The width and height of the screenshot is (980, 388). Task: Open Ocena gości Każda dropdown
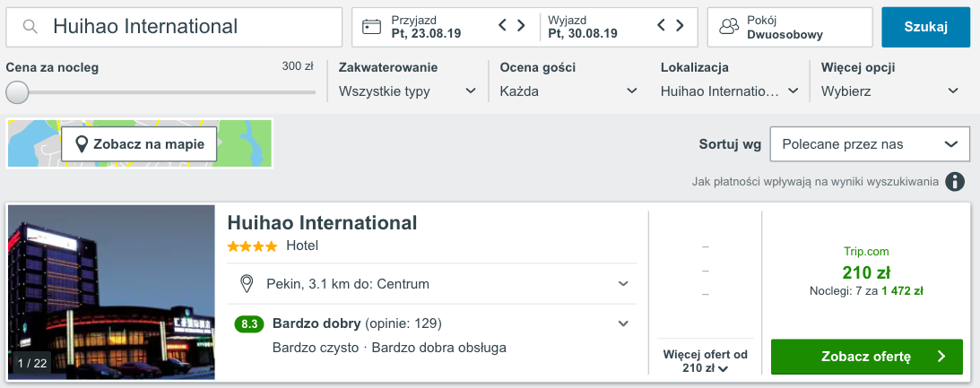point(568,91)
